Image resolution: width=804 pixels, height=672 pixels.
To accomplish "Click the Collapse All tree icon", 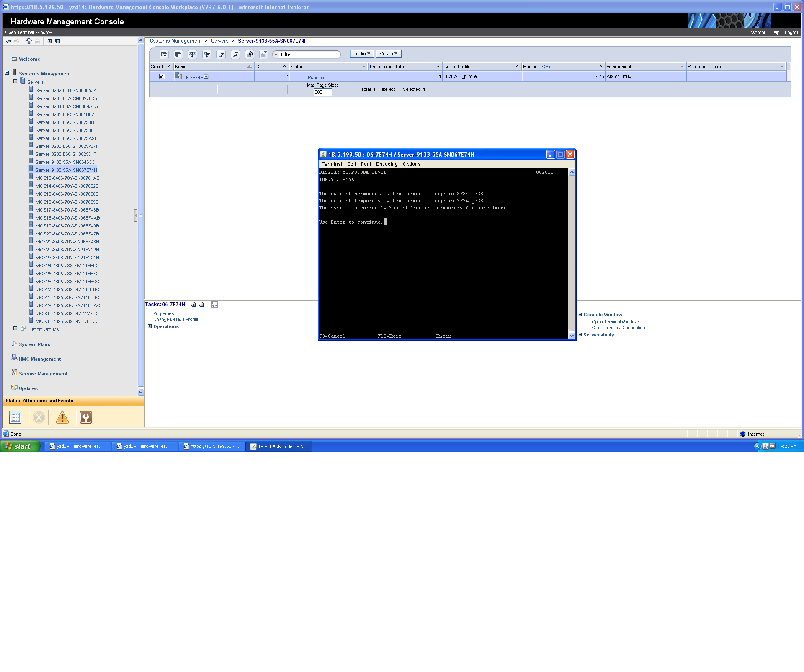I will click(58, 41).
